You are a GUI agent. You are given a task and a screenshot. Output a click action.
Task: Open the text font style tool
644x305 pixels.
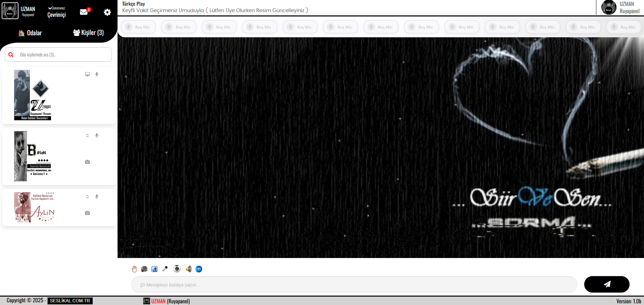154,269
